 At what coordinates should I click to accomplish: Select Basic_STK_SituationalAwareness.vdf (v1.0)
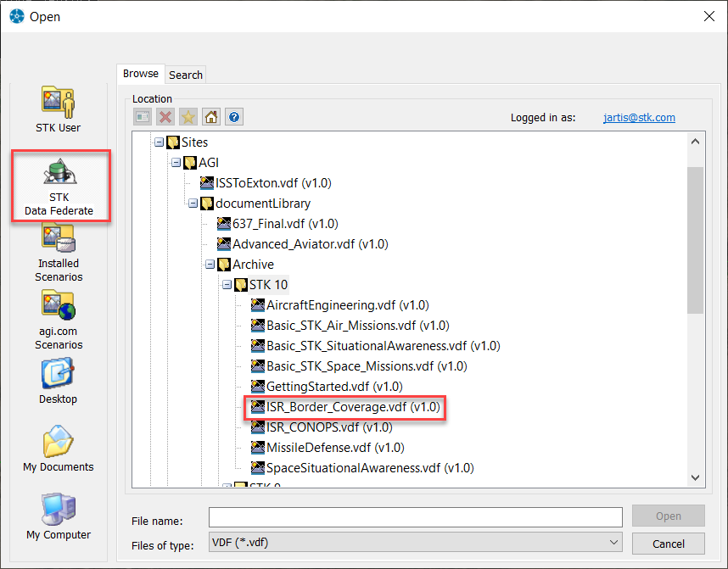click(383, 346)
